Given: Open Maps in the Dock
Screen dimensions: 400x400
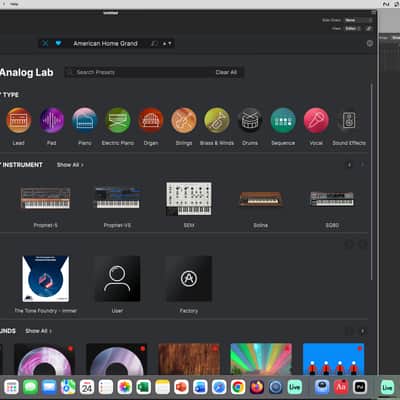Looking at the screenshot, I should pyautogui.click(x=68, y=387).
